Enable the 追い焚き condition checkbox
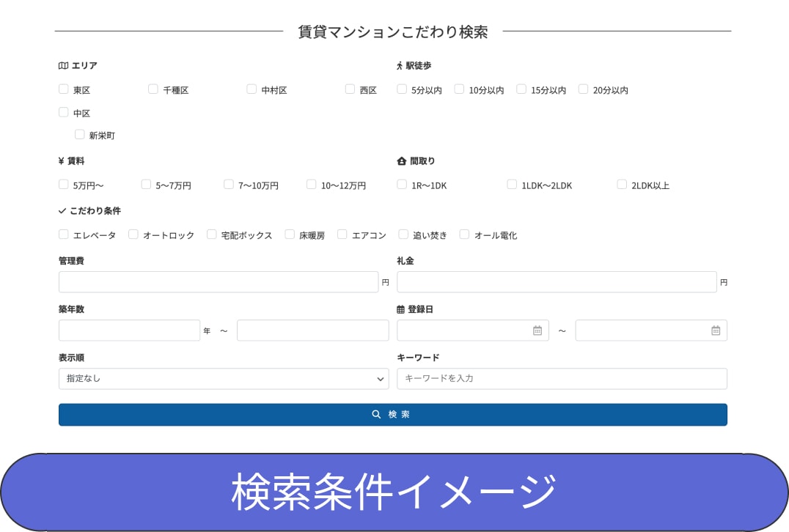The image size is (789, 532). tap(403, 234)
